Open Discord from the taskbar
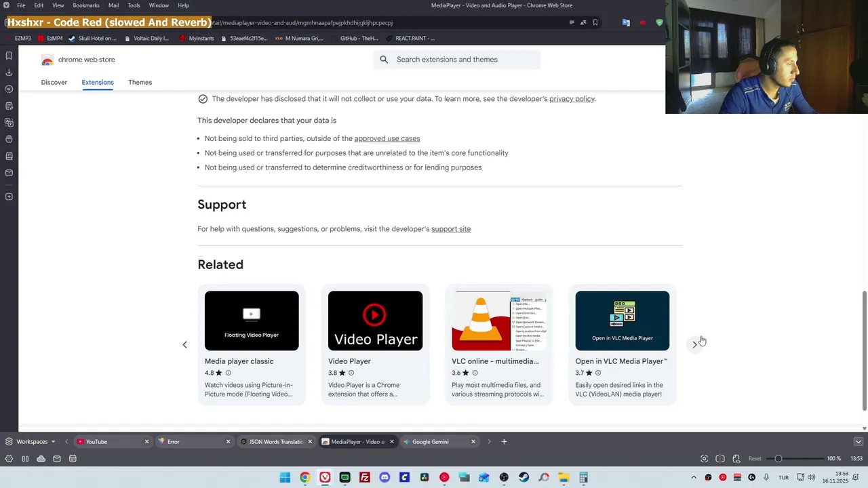 pyautogui.click(x=384, y=477)
